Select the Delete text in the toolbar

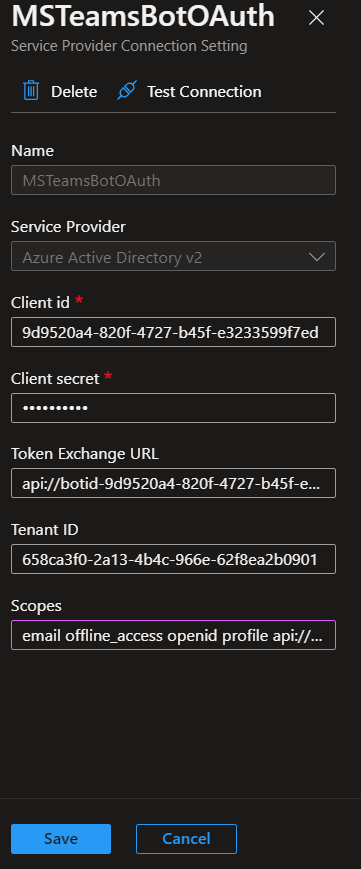coord(74,91)
